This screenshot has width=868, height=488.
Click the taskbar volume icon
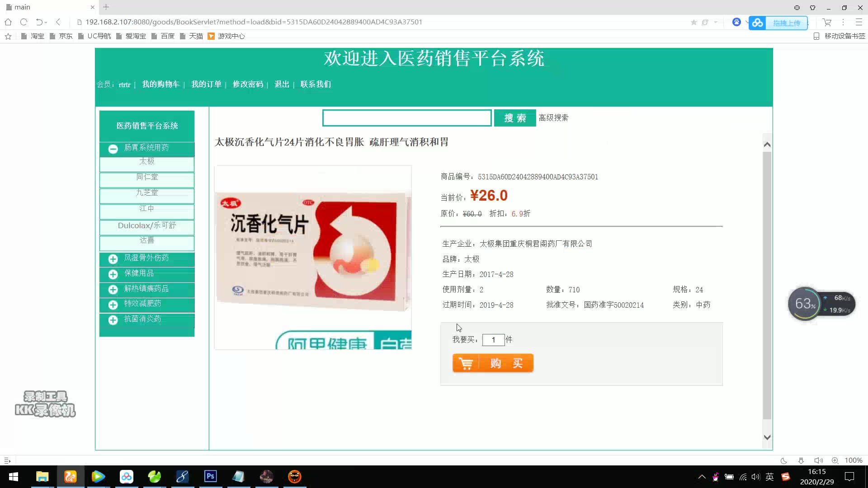(x=756, y=477)
